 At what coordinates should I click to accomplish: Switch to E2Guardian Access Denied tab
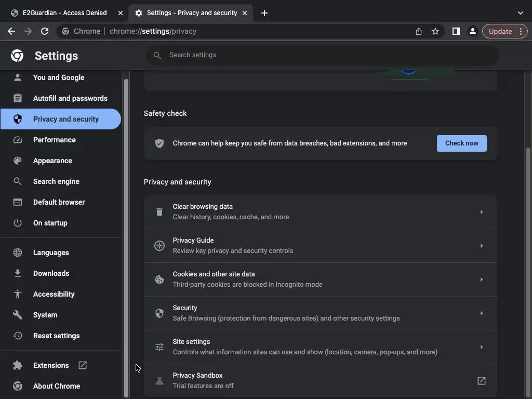(64, 13)
